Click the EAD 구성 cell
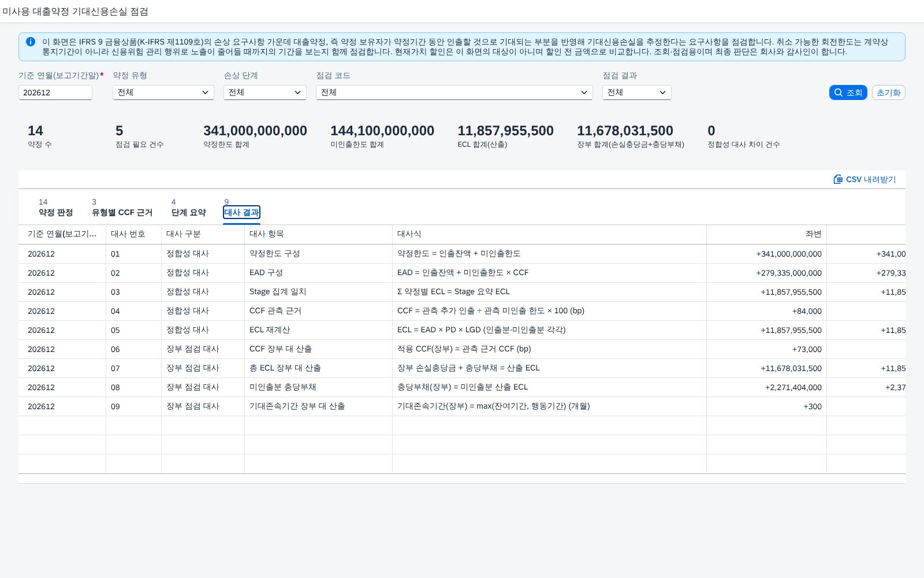The height and width of the screenshot is (578, 924). [318, 273]
